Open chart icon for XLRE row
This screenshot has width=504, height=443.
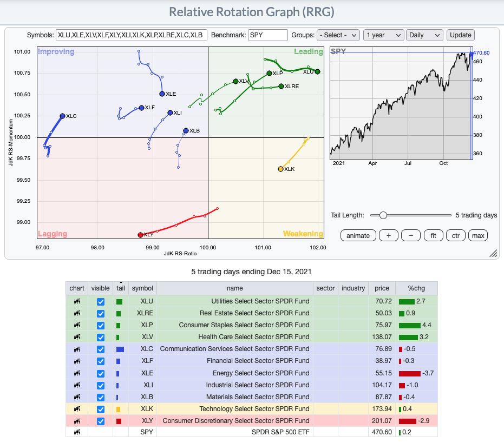tap(77, 313)
